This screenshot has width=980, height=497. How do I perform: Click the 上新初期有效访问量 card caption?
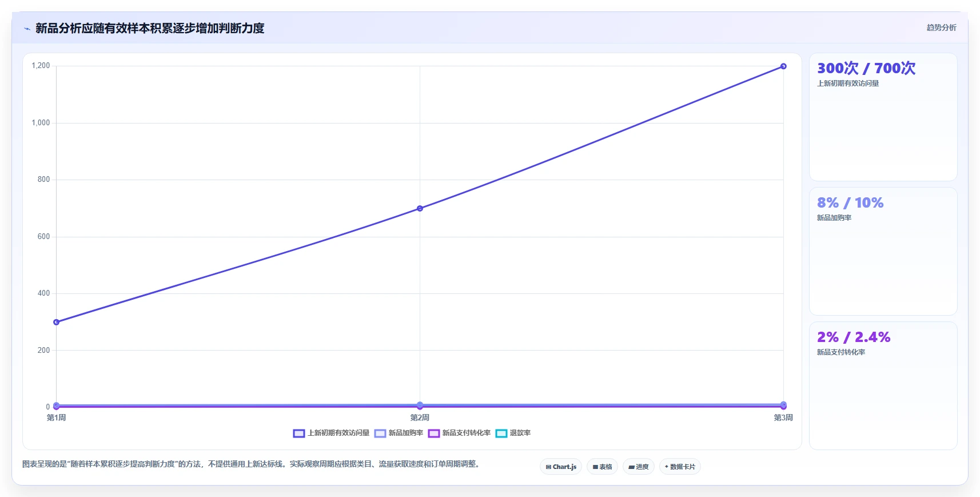pos(848,84)
